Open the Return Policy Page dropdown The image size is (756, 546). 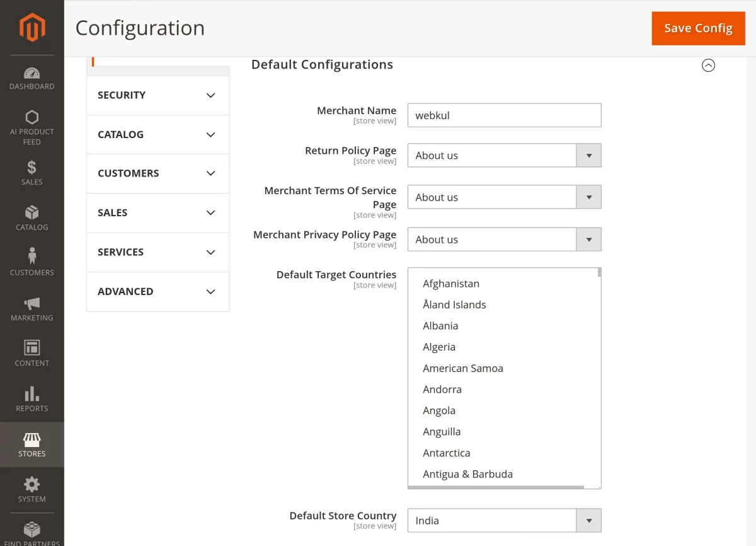click(588, 155)
